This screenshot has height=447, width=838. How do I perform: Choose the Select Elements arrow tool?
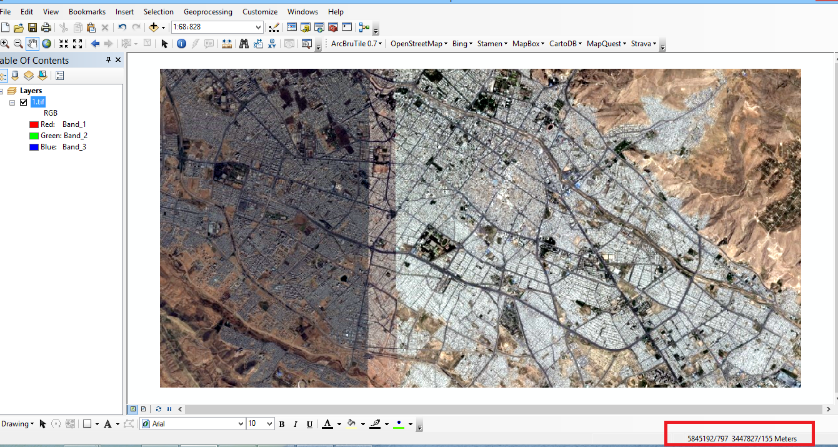[165, 44]
